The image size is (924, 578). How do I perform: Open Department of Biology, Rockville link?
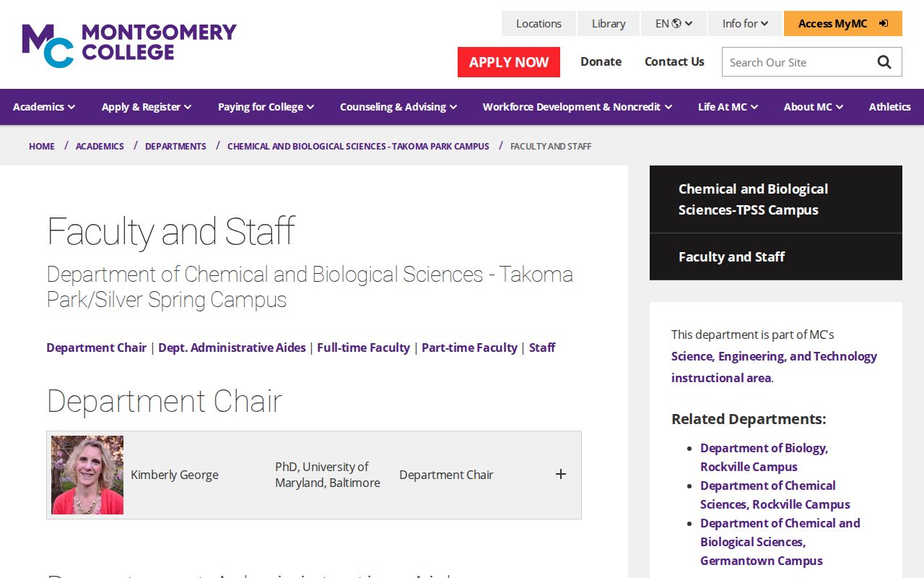click(x=764, y=457)
